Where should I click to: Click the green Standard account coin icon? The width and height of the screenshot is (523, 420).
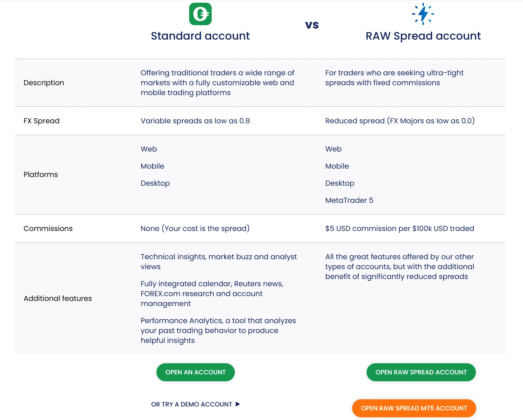[200, 14]
